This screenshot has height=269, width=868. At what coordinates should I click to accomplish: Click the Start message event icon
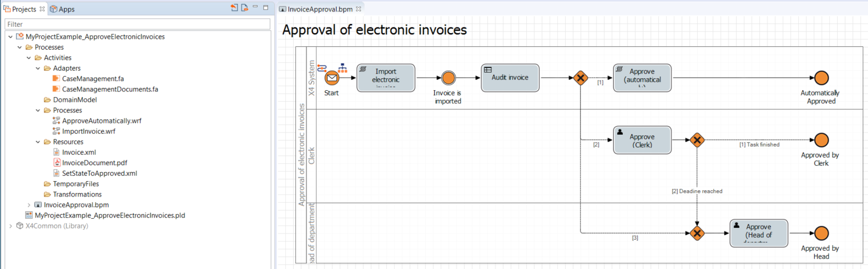[x=332, y=78]
